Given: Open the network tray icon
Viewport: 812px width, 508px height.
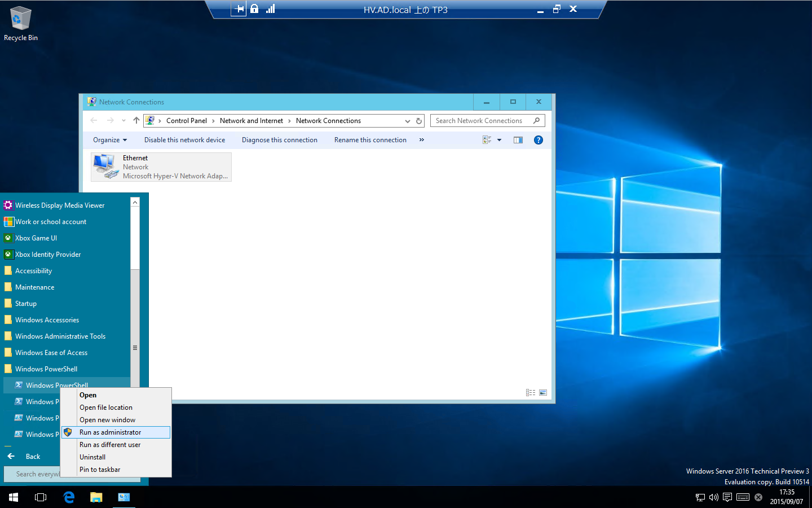Looking at the screenshot, I should [700, 497].
